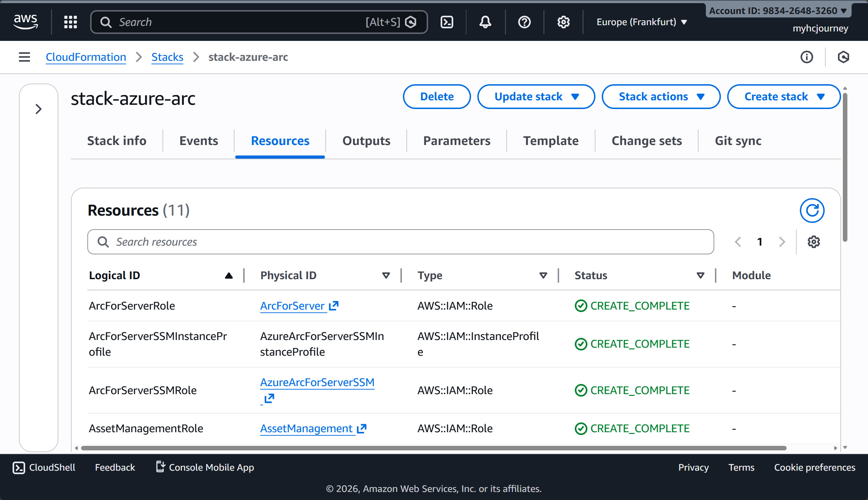The height and width of the screenshot is (500, 868).
Task: Go to the AWS console home logo
Action: click(26, 22)
